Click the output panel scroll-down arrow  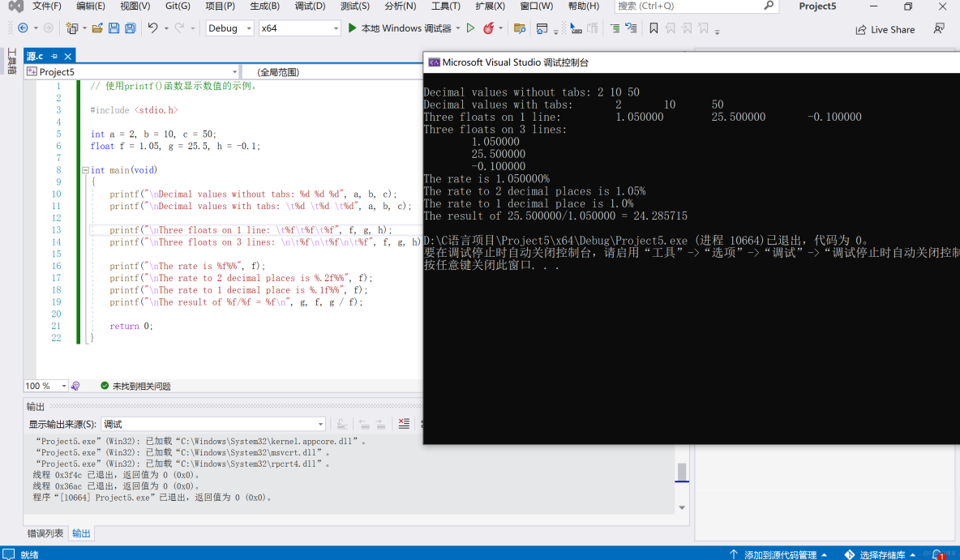tap(681, 507)
